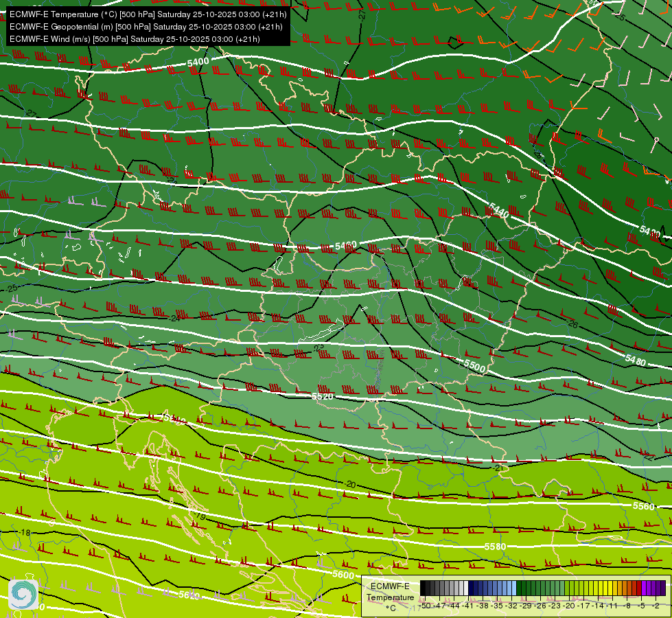Click the ECMWF-E Wind title line

[x=135, y=39]
